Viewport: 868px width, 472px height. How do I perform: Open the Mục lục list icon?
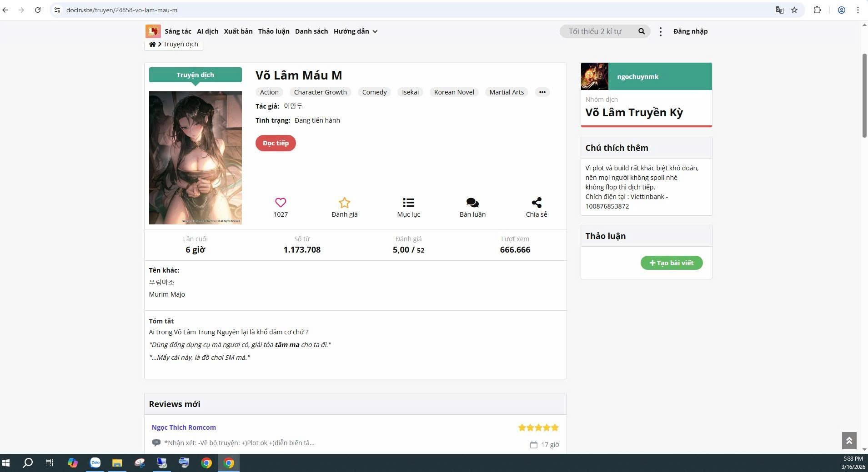coord(408,203)
